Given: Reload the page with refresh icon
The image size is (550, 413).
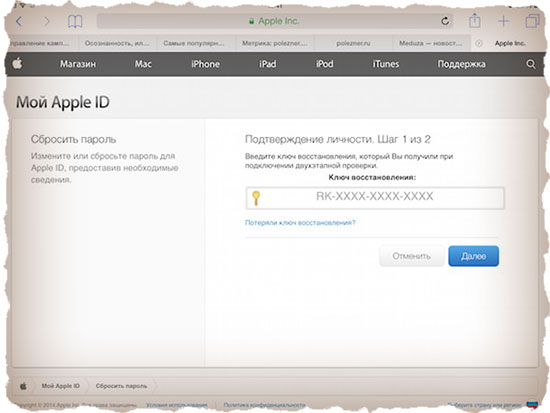Looking at the screenshot, I should (x=445, y=21).
